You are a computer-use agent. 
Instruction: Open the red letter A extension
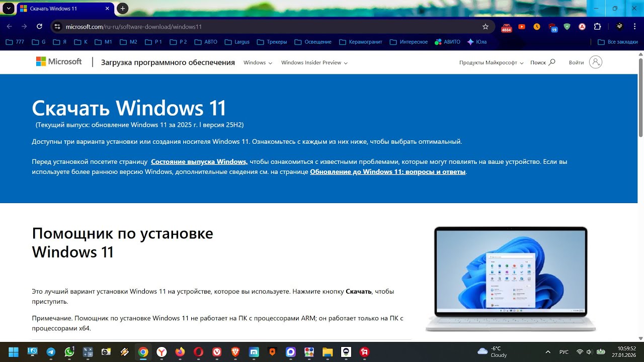pos(582,27)
